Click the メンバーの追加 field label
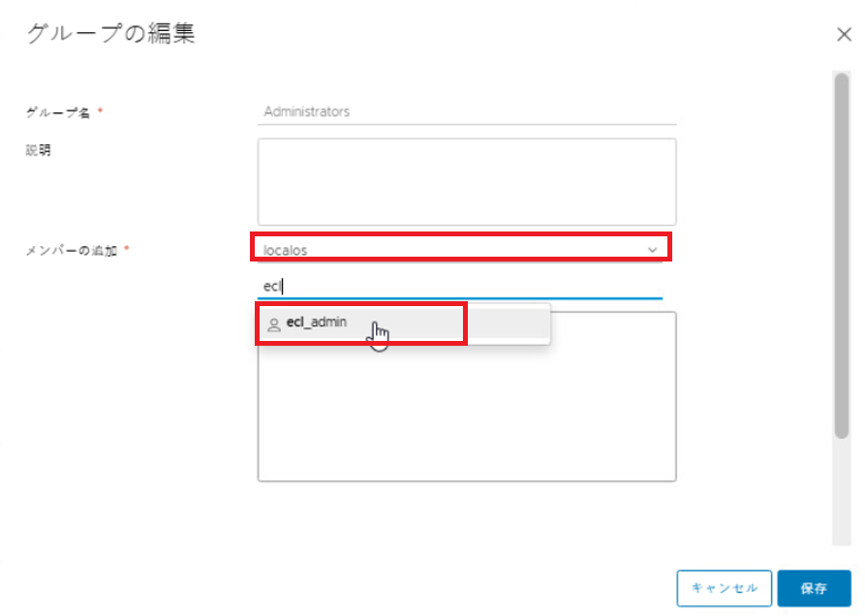Image resolution: width=865 pixels, height=616 pixels. [72, 251]
